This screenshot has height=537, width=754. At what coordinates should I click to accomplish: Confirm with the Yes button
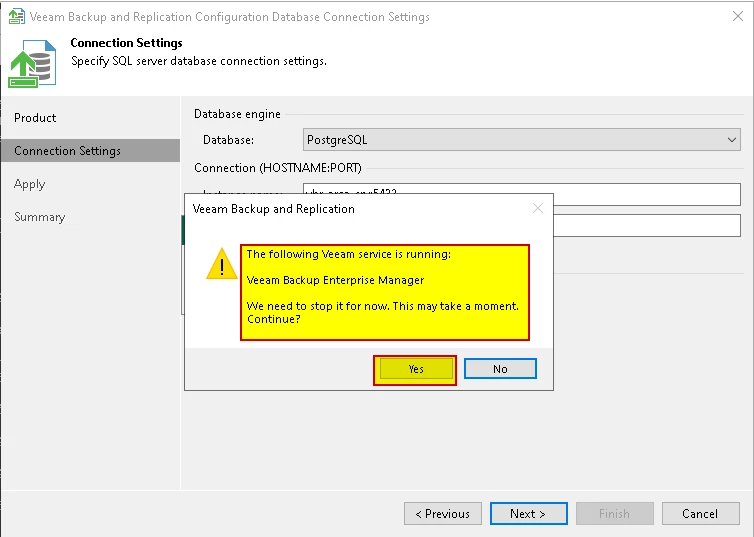[415, 369]
